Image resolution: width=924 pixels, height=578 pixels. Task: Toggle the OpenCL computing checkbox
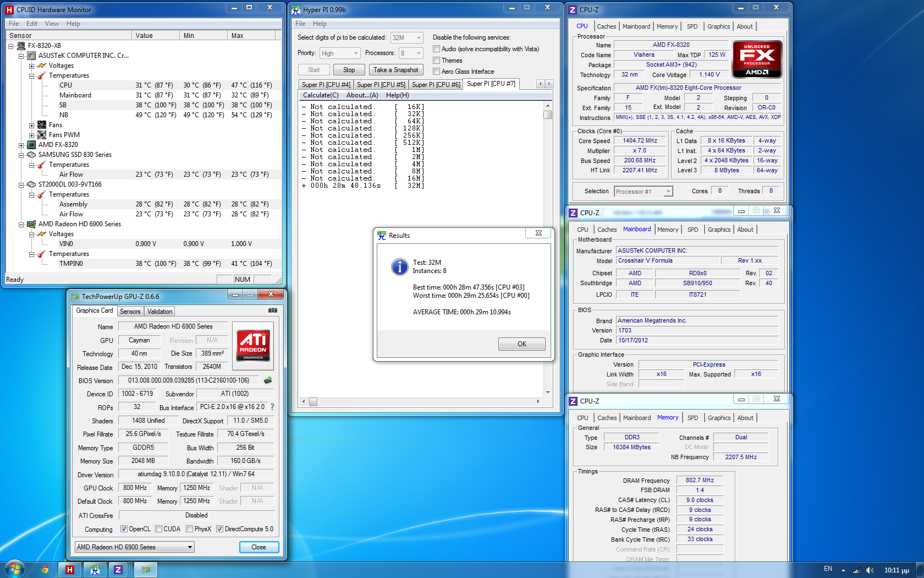[124, 529]
